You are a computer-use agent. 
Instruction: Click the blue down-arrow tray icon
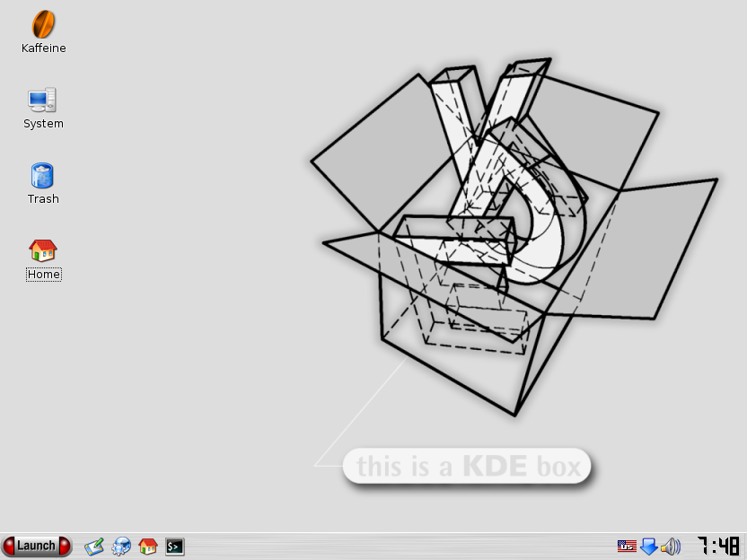coord(649,547)
